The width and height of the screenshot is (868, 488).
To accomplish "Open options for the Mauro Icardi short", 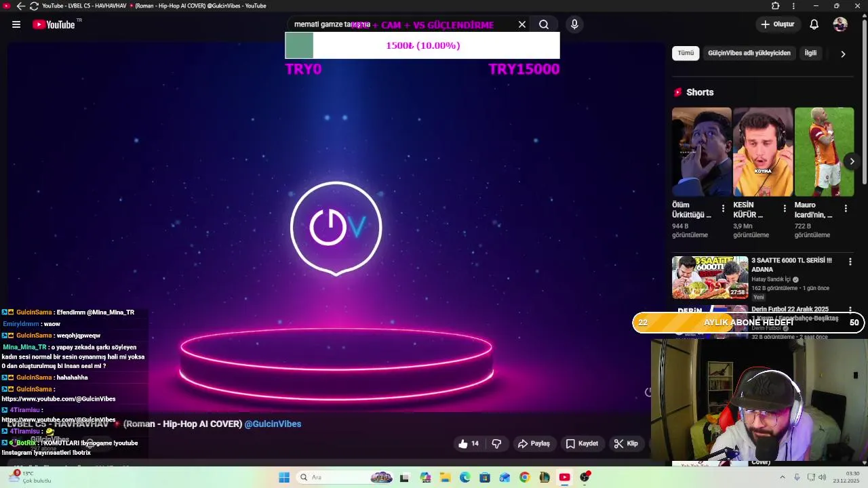I will (x=846, y=209).
